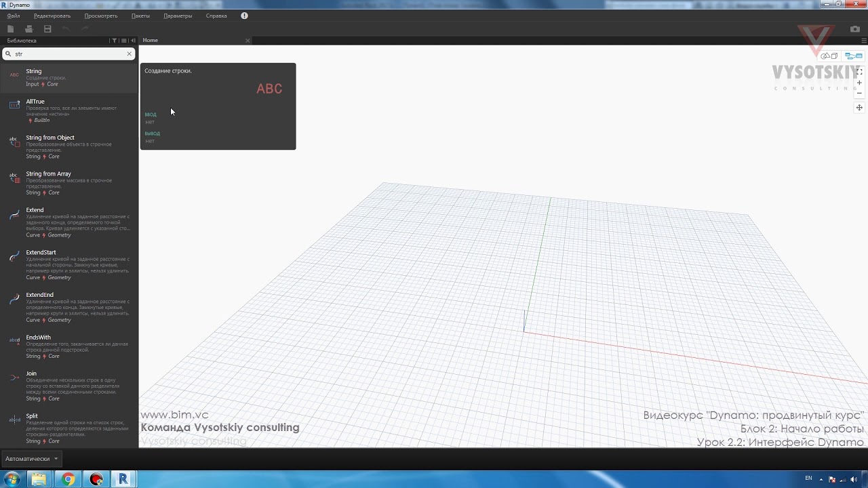Screen dimensions: 868x488
Task: Select the Extend curve node result
Action: click(x=69, y=222)
